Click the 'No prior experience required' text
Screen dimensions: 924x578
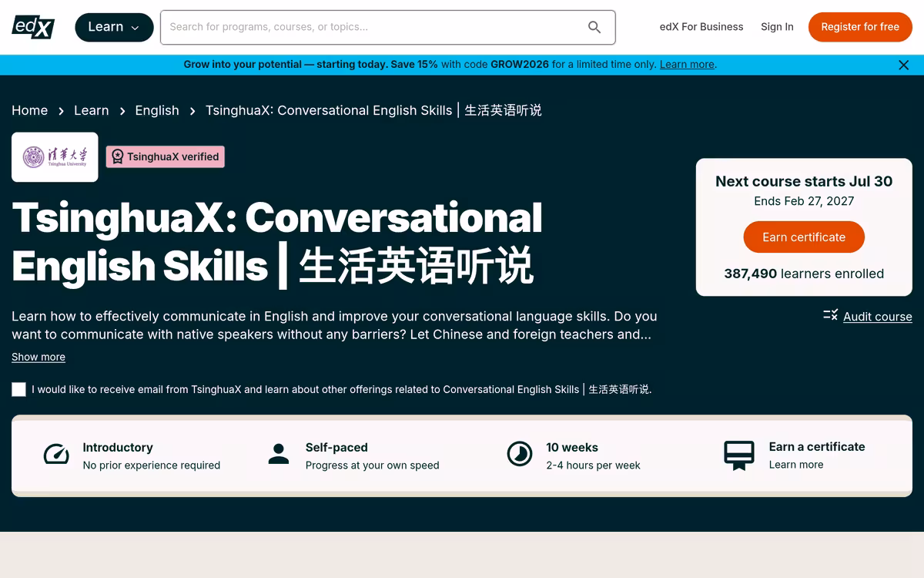pyautogui.click(x=152, y=465)
